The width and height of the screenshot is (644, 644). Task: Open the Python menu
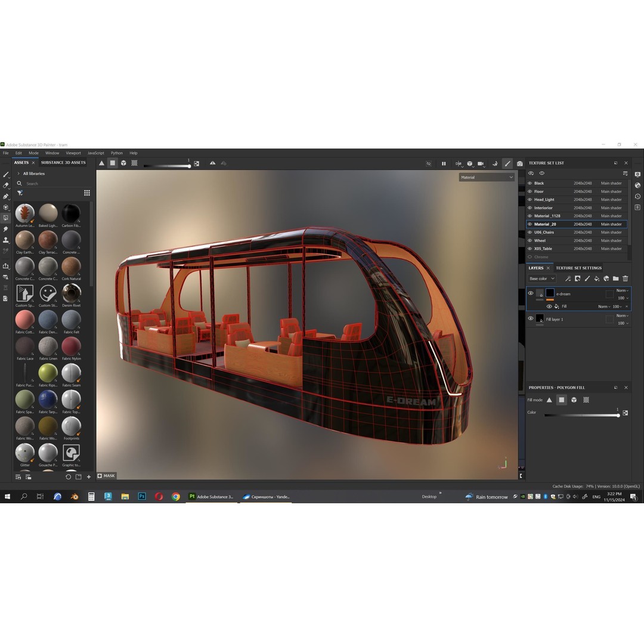click(117, 153)
